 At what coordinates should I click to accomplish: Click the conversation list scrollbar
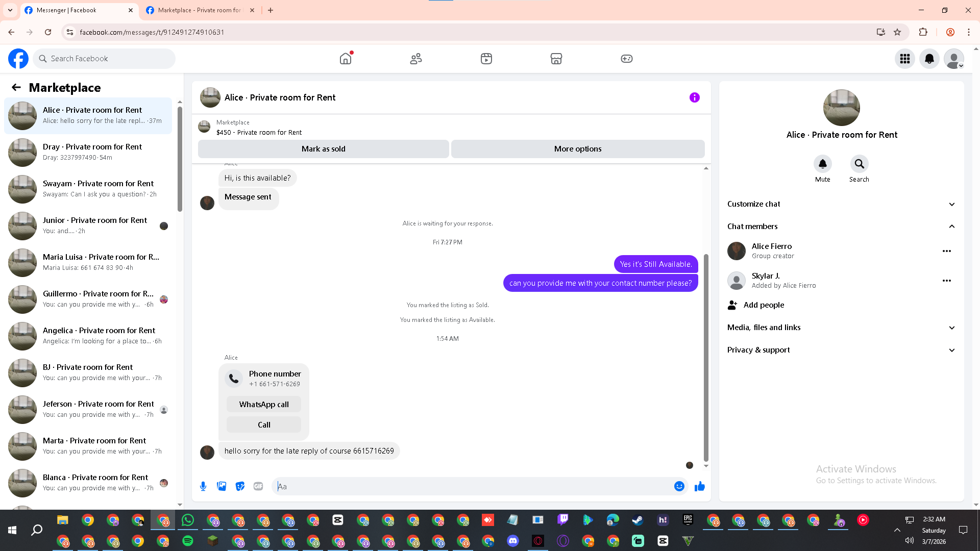(x=180, y=158)
